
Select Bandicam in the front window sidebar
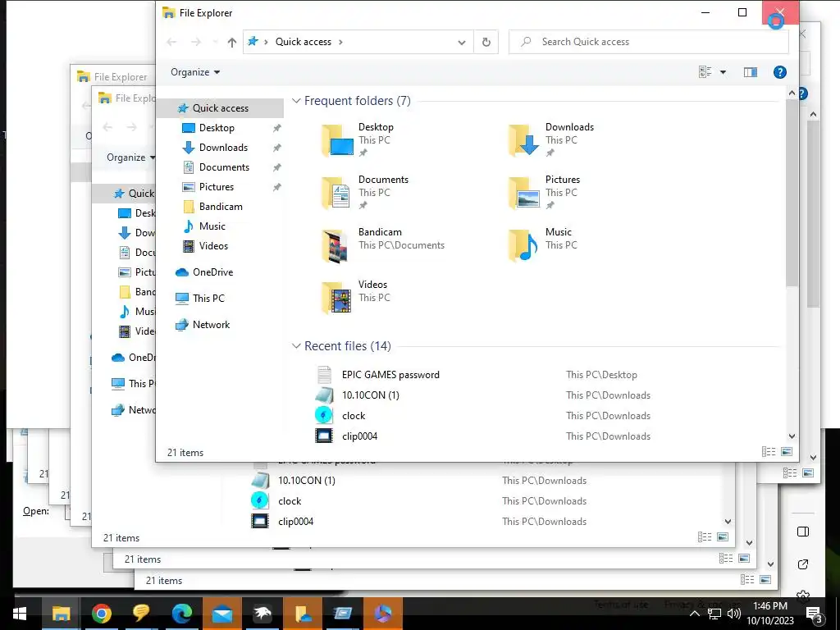(x=221, y=207)
